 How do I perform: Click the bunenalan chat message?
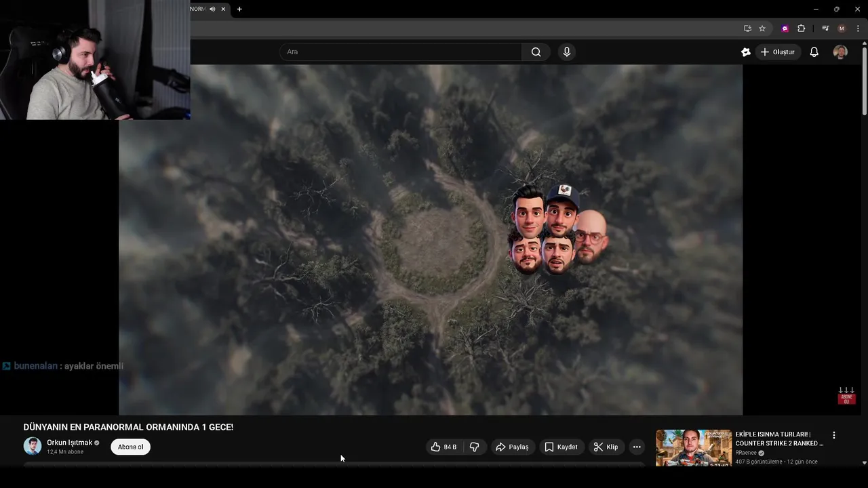62,366
